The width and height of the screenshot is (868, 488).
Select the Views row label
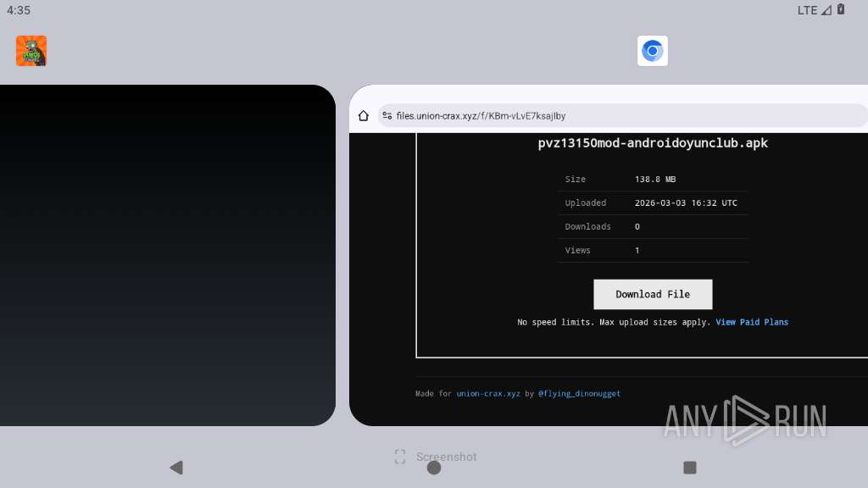[x=577, y=251]
